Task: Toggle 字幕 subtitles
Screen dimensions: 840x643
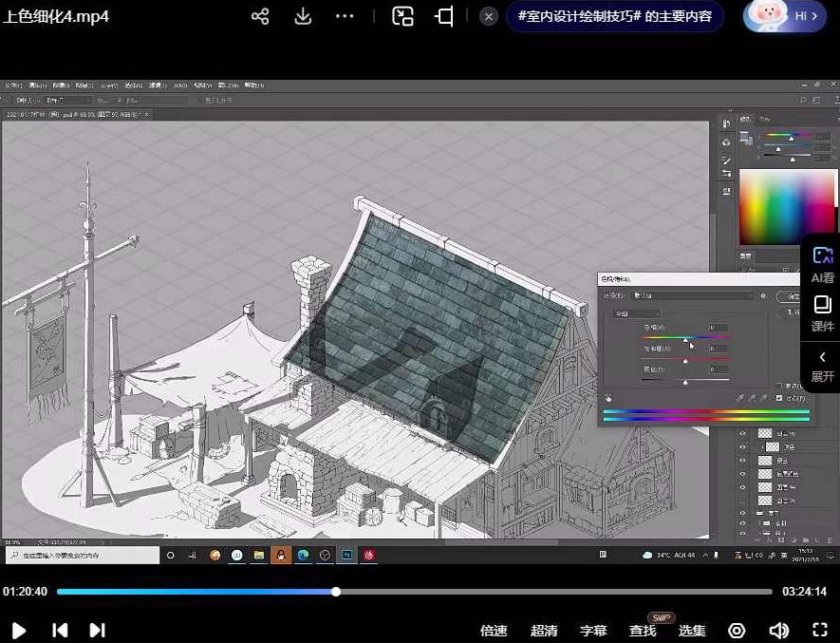Action: pyautogui.click(x=593, y=631)
